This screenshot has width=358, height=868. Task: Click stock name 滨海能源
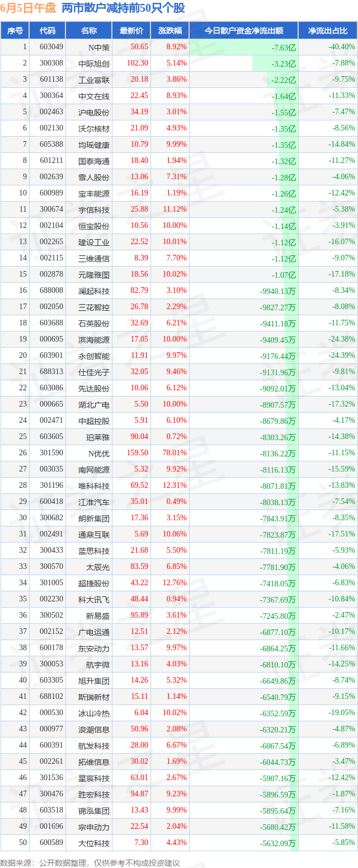pyautogui.click(x=94, y=339)
